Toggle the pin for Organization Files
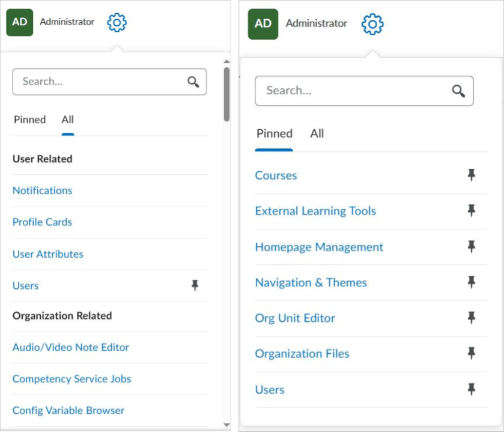This screenshot has width=504, height=433. coord(472,354)
